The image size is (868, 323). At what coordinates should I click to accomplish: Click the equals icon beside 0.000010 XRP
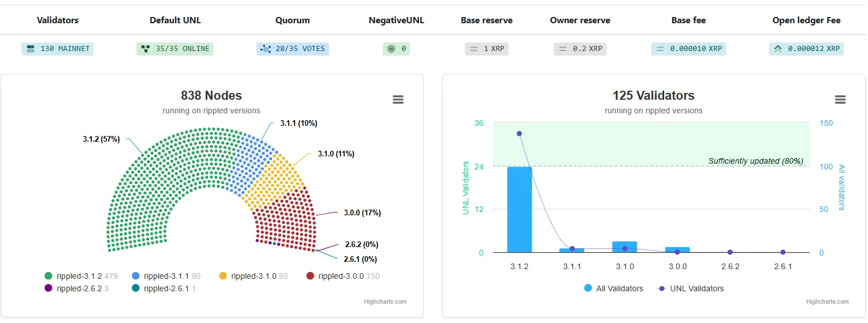(660, 49)
